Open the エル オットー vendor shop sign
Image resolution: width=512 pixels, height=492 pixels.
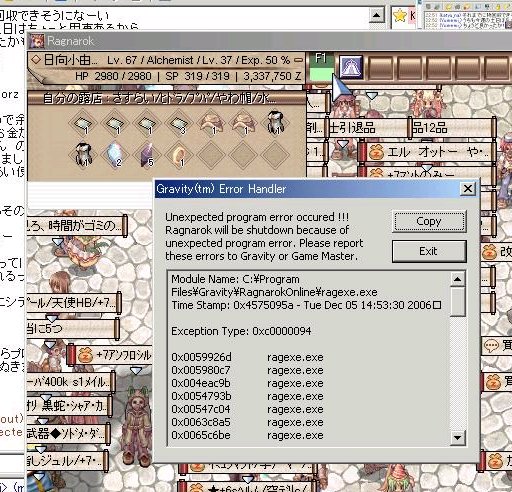pos(428,153)
